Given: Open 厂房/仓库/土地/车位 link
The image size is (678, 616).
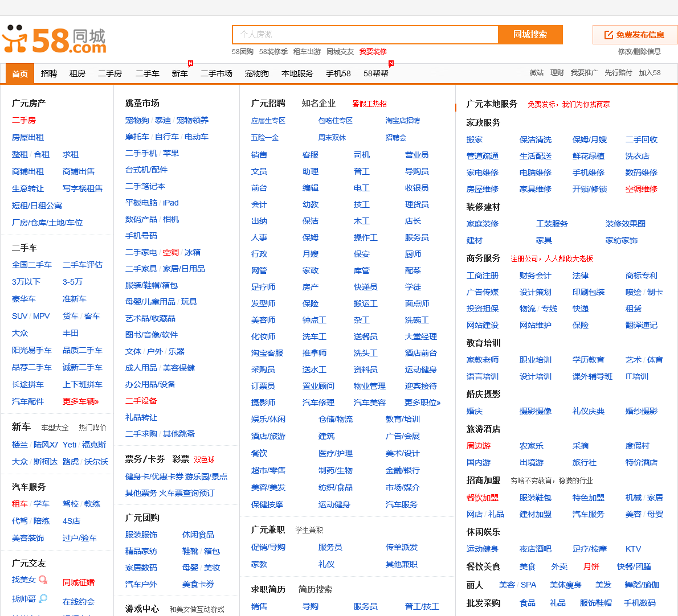Looking at the screenshot, I should pyautogui.click(x=47, y=223).
